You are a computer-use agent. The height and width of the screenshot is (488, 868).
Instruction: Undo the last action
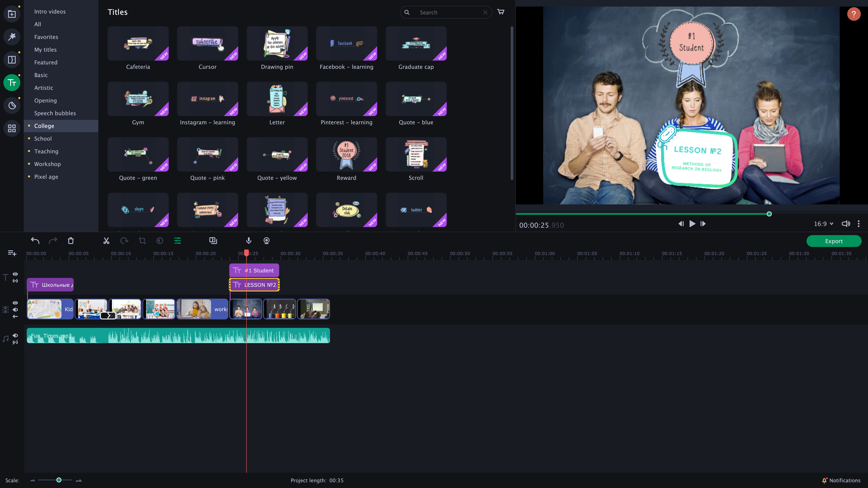[x=35, y=240]
